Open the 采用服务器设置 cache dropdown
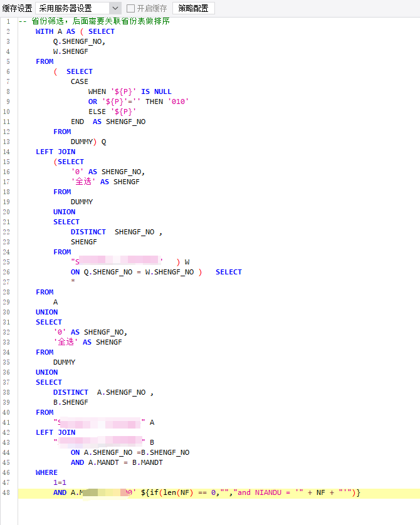The width and height of the screenshot is (420, 525). 78,8
